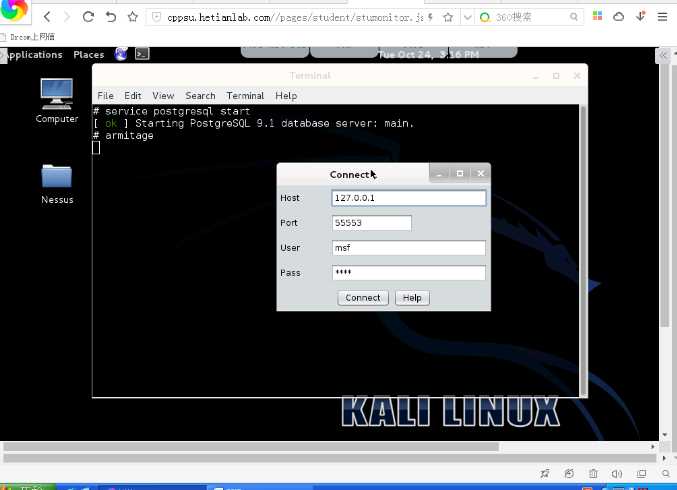Click the User field containing msf
The height and width of the screenshot is (490, 677).
(x=408, y=248)
